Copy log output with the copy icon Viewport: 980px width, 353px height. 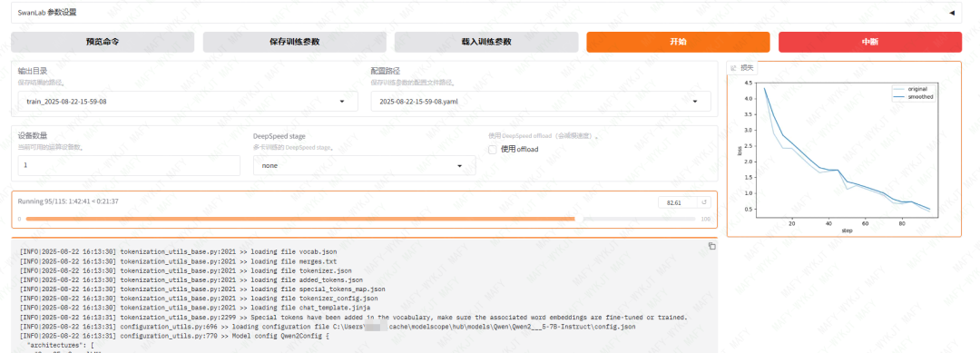tap(711, 246)
